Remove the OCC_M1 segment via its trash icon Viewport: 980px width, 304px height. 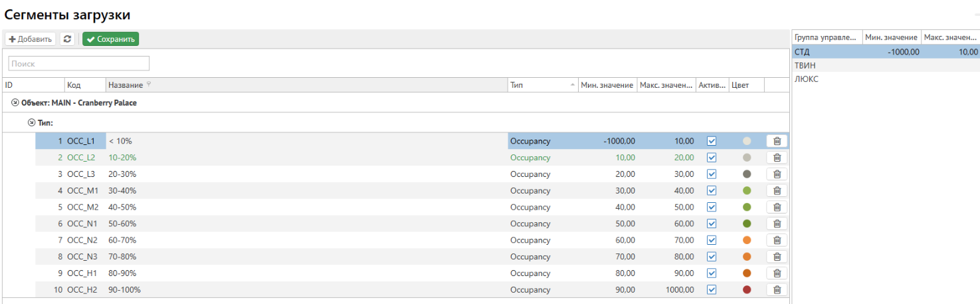777,191
